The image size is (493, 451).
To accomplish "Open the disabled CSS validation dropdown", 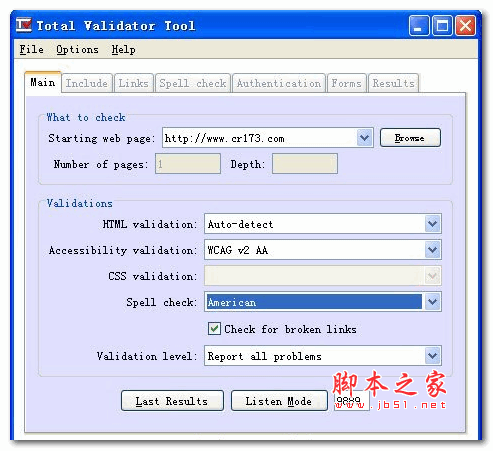I will coord(323,276).
